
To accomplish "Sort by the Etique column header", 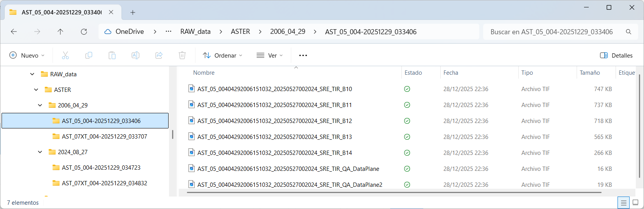I will pos(627,73).
